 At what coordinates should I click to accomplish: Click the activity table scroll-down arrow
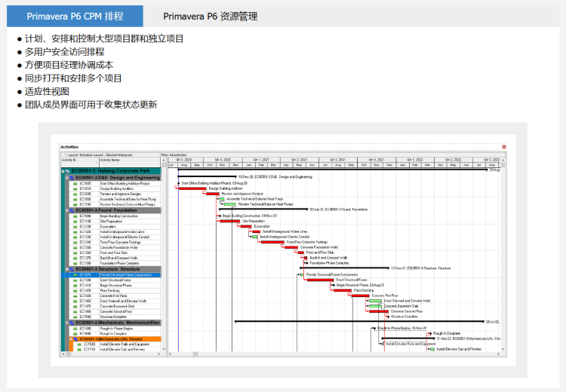[x=164, y=349]
